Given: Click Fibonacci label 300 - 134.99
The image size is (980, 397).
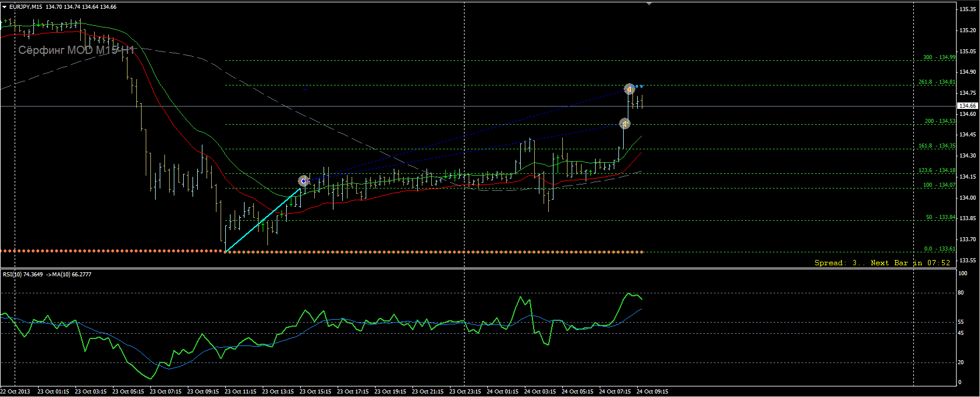Looking at the screenshot, I should [939, 57].
